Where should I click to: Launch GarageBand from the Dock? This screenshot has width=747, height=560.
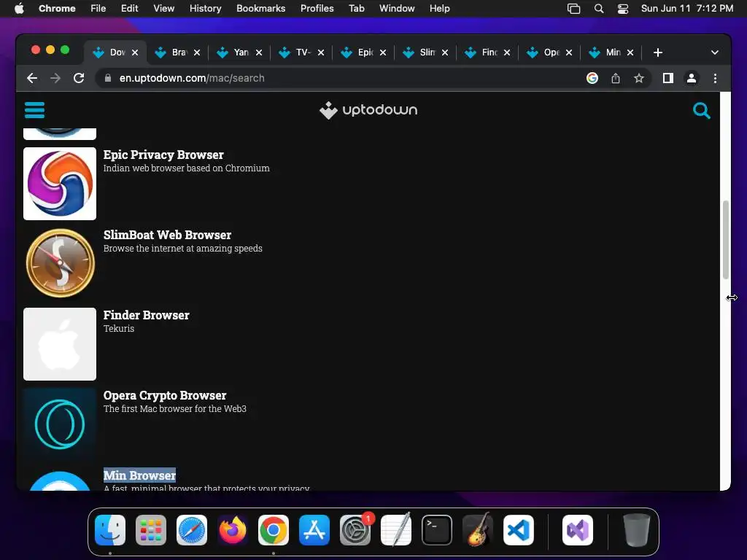click(478, 530)
